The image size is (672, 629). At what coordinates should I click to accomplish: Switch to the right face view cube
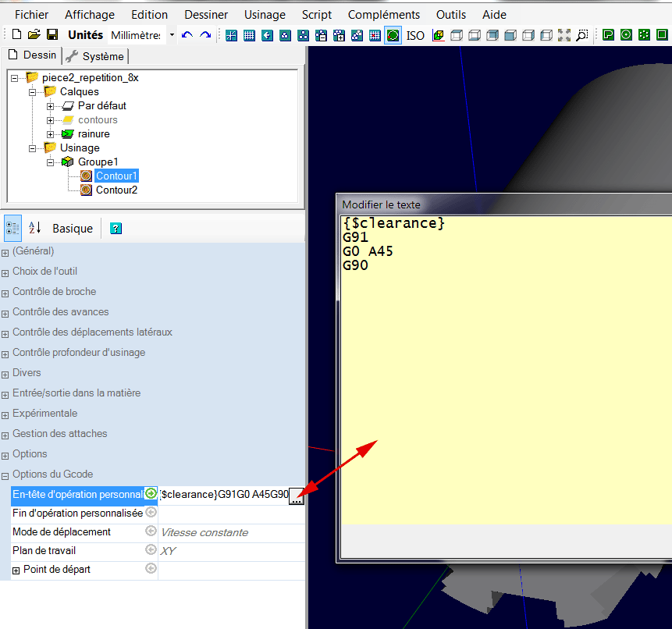(528, 35)
